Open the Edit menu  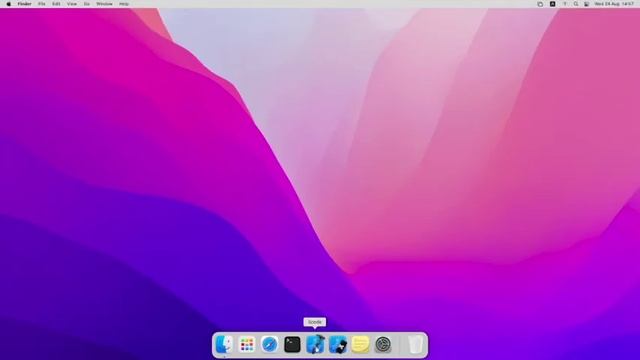point(56,4)
